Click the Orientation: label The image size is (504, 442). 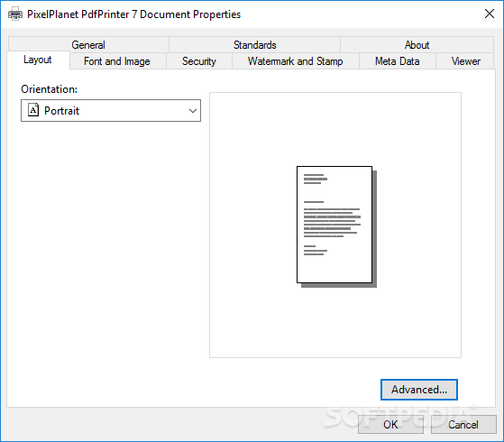pyautogui.click(x=50, y=89)
